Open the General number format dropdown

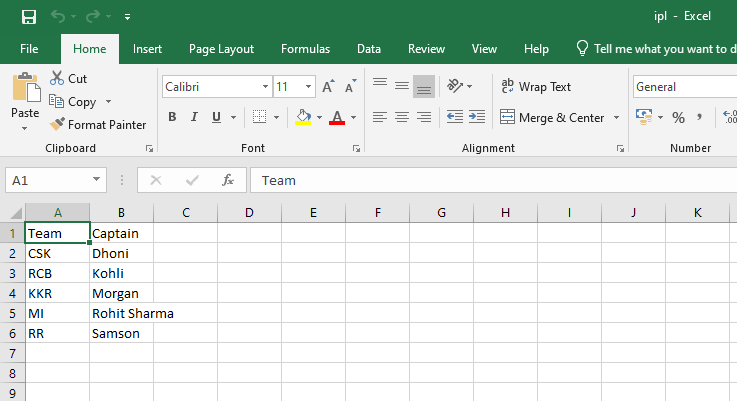[x=685, y=87]
